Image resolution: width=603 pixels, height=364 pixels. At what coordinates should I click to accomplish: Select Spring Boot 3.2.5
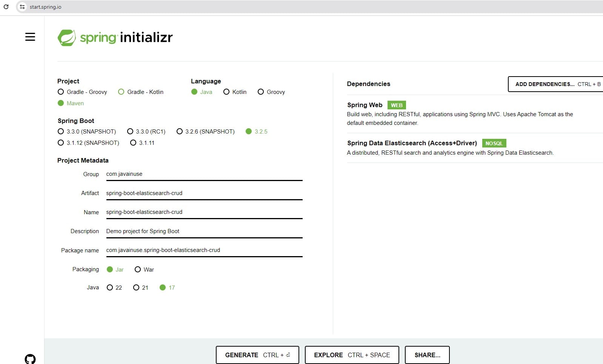[x=257, y=132]
